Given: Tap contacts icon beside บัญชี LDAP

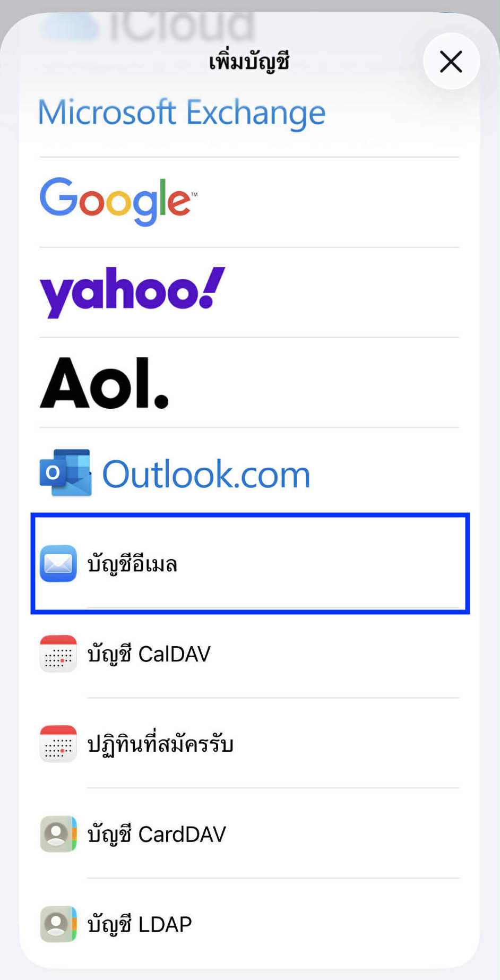Looking at the screenshot, I should coord(58,924).
